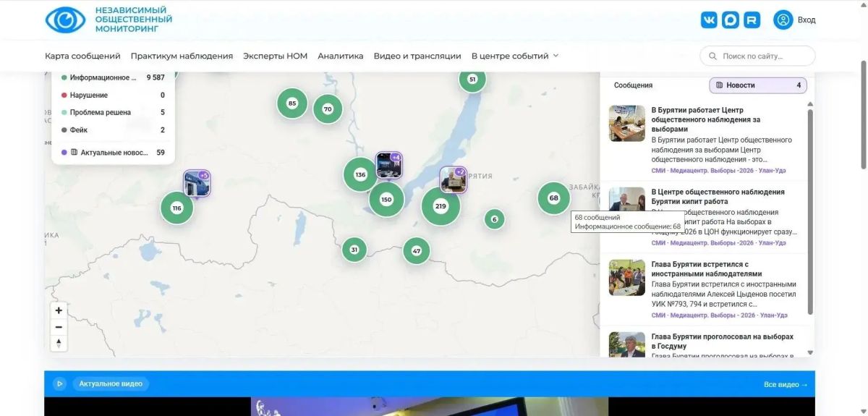
Task: Click the Поиск по сайту search field
Action: point(757,56)
